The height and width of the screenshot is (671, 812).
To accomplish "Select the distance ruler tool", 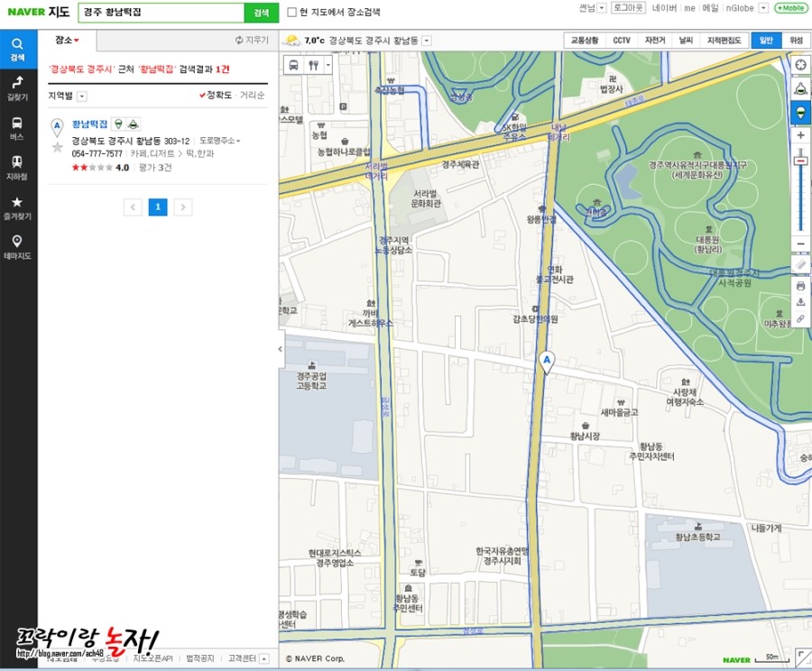I will coord(800,264).
